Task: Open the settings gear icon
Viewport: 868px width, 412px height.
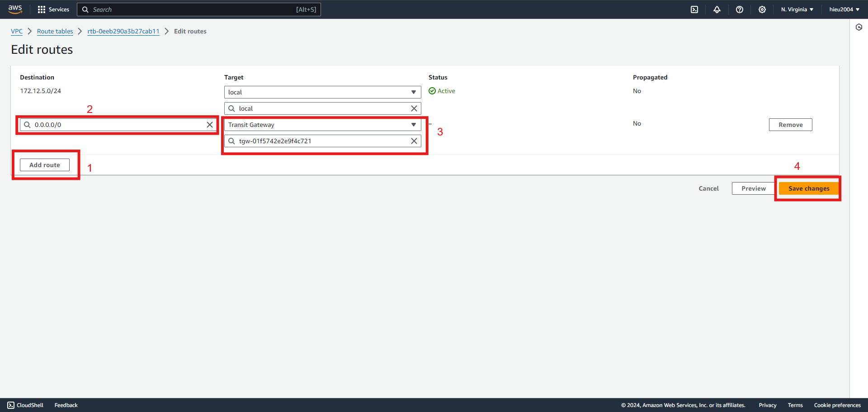Action: [x=762, y=9]
